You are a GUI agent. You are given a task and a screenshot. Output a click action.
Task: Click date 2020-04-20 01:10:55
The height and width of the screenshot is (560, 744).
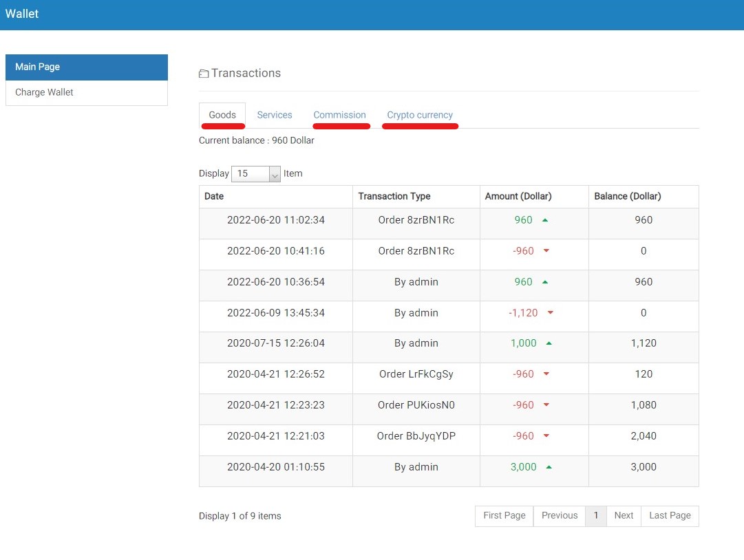(x=276, y=467)
